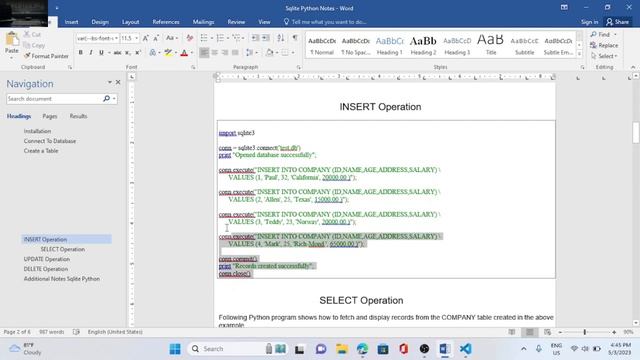Decrease paragraph indent

pos(255,38)
